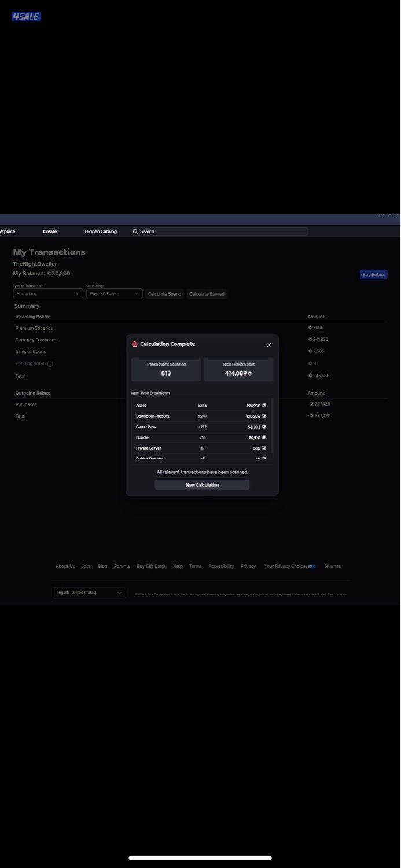Click Robux icon in the Asset row
Viewport: 401px width, 868px height.
tap(264, 406)
